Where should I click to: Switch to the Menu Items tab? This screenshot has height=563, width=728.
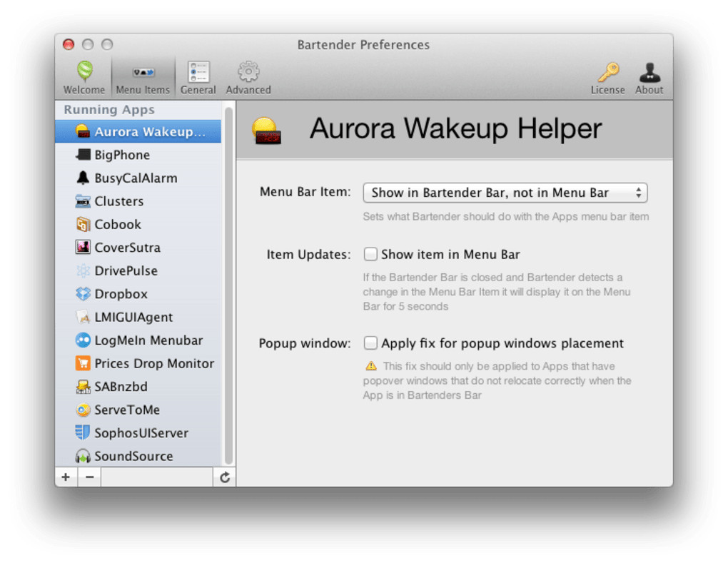click(143, 77)
